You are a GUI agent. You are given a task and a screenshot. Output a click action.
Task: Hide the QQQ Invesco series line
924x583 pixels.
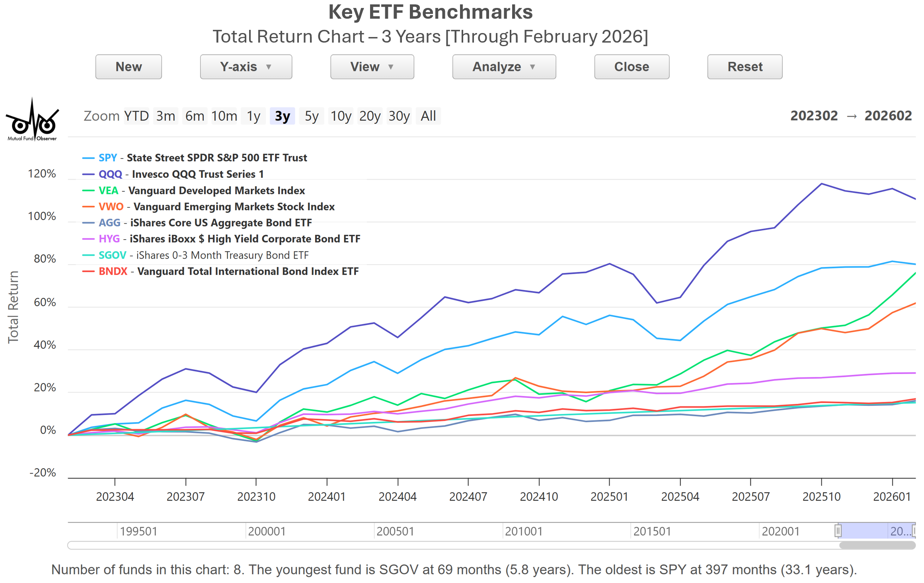point(181,174)
